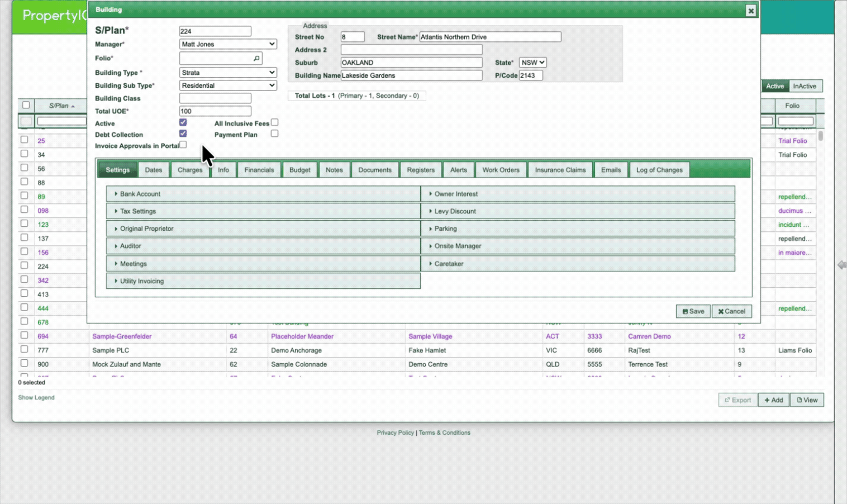This screenshot has height=504, width=847.
Task: Click the Folio search magnifier icon
Action: (256, 58)
